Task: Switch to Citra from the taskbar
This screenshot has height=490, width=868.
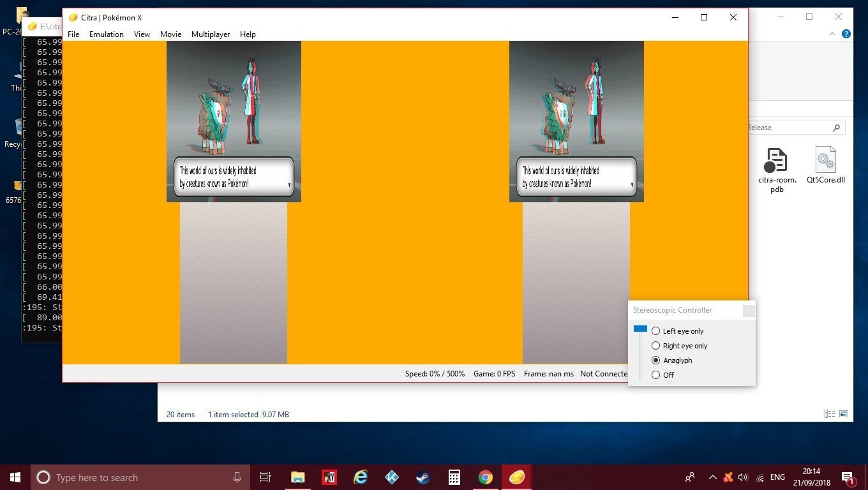Action: point(517,477)
